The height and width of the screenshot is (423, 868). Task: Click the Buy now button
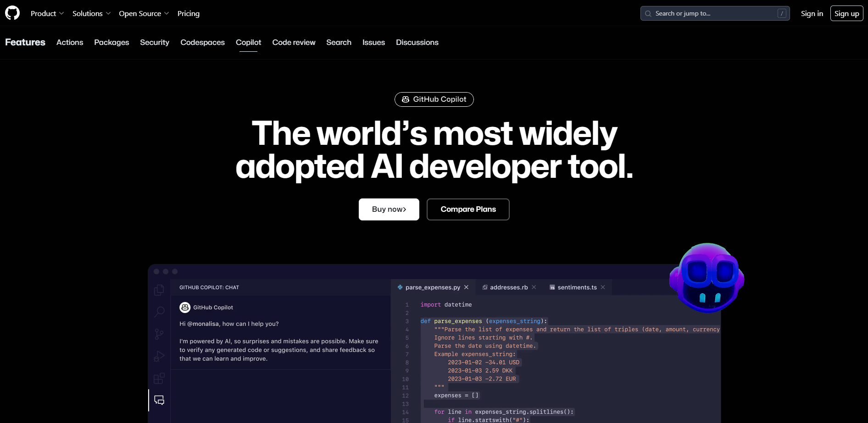tap(389, 209)
